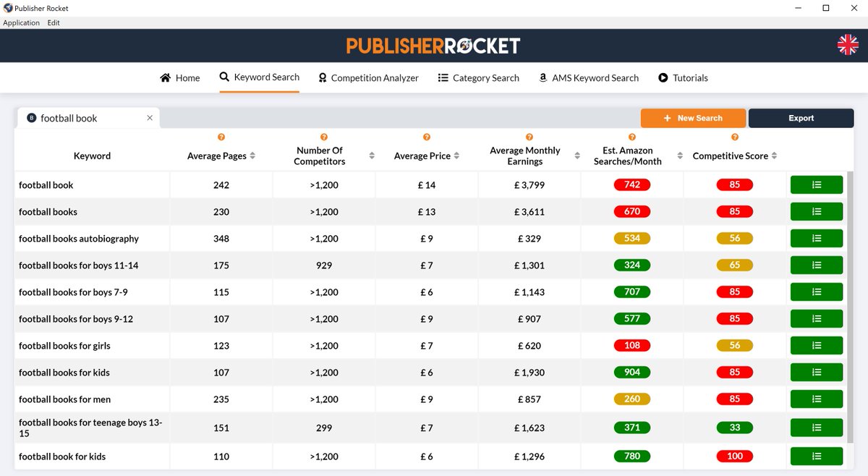Image resolution: width=868 pixels, height=476 pixels.
Task: Open details for 'football books for kids'
Action: 817,373
